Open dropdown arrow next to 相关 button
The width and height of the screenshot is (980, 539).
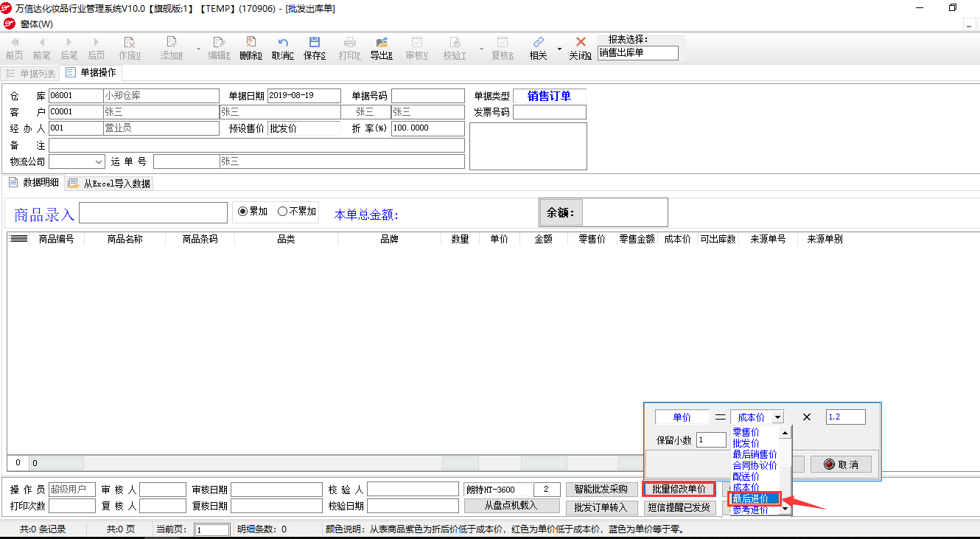pyautogui.click(x=559, y=49)
